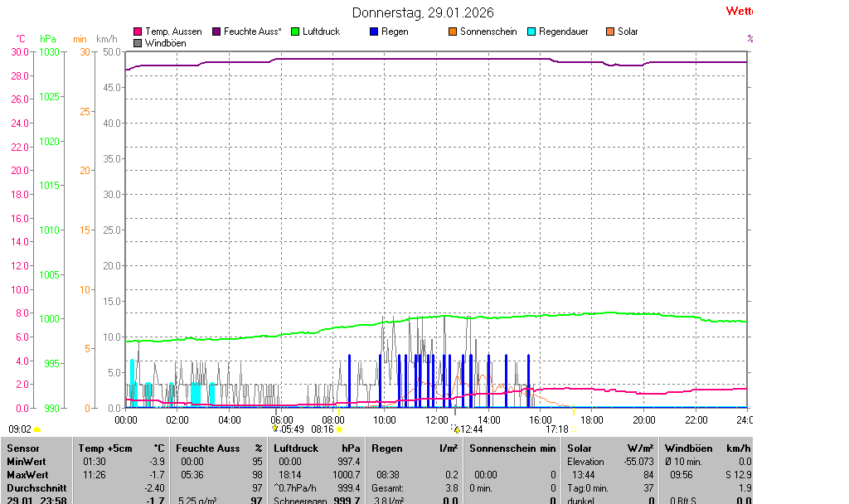Click the chart title Donnerstag, 29.01.2026
This screenshot has height=504, width=849.
pyautogui.click(x=423, y=12)
